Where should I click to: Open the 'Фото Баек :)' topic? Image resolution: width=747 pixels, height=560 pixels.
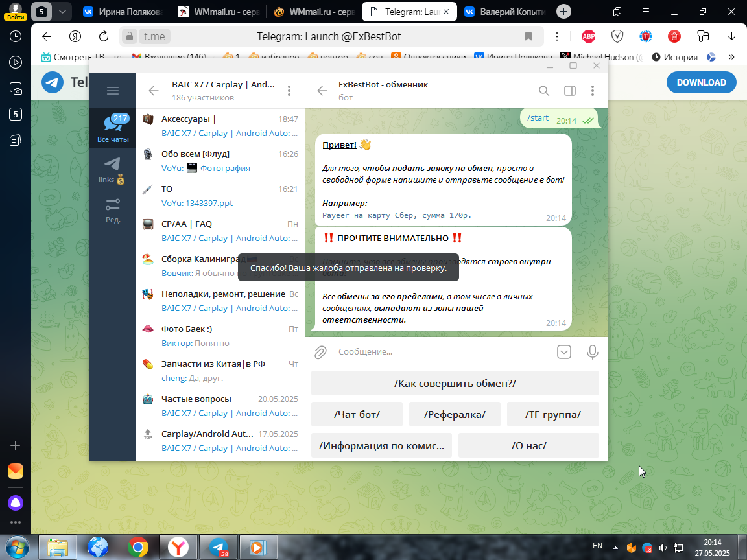(x=220, y=336)
